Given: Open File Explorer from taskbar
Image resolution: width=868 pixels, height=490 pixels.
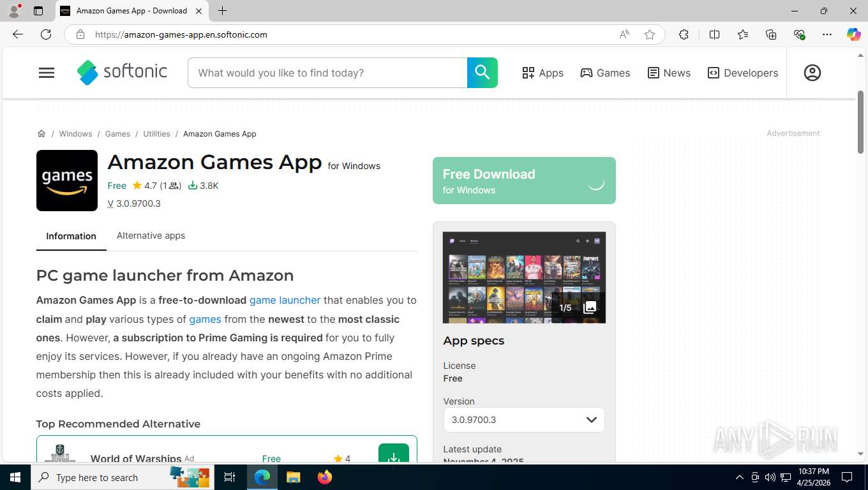Looking at the screenshot, I should (x=294, y=477).
